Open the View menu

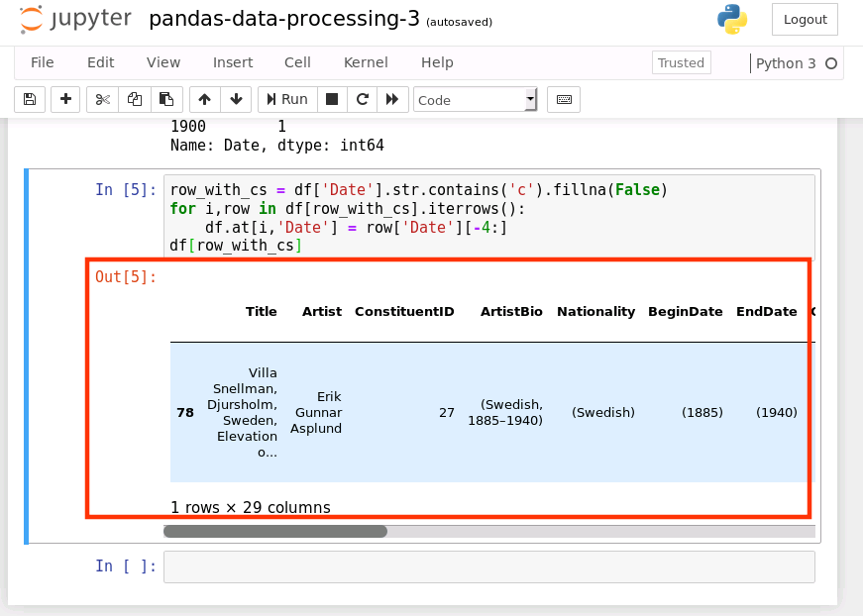click(163, 62)
